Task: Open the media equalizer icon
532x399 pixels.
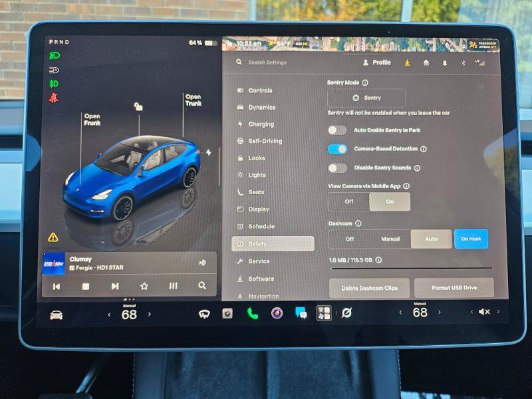Action: pyautogui.click(x=173, y=286)
